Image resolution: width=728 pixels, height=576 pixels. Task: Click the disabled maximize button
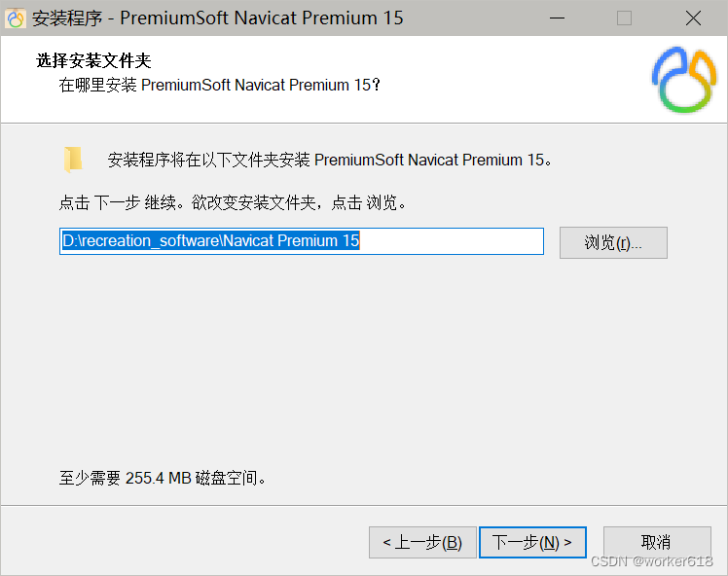[x=624, y=18]
